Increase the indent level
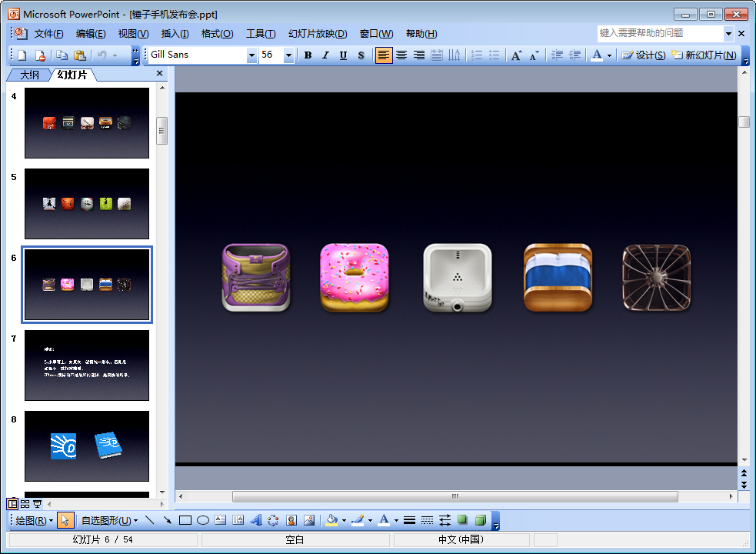 click(574, 55)
